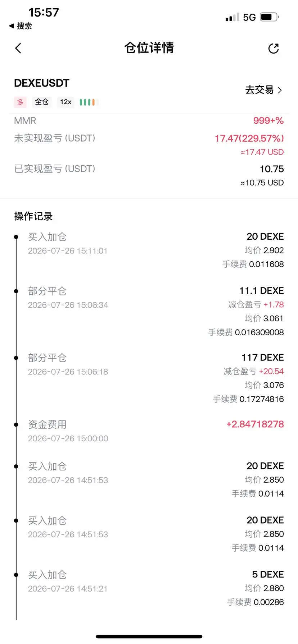Tap the chevron next to 去交易

[x=280, y=90]
